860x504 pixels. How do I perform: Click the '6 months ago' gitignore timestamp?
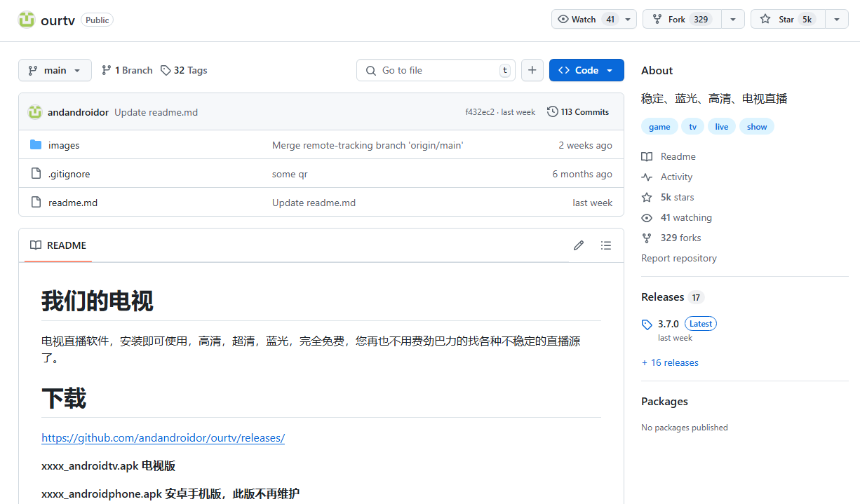click(582, 174)
